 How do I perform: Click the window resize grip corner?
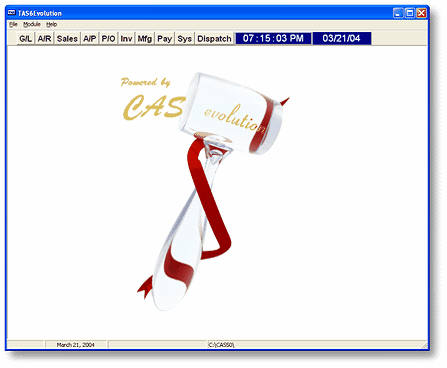pos(424,345)
